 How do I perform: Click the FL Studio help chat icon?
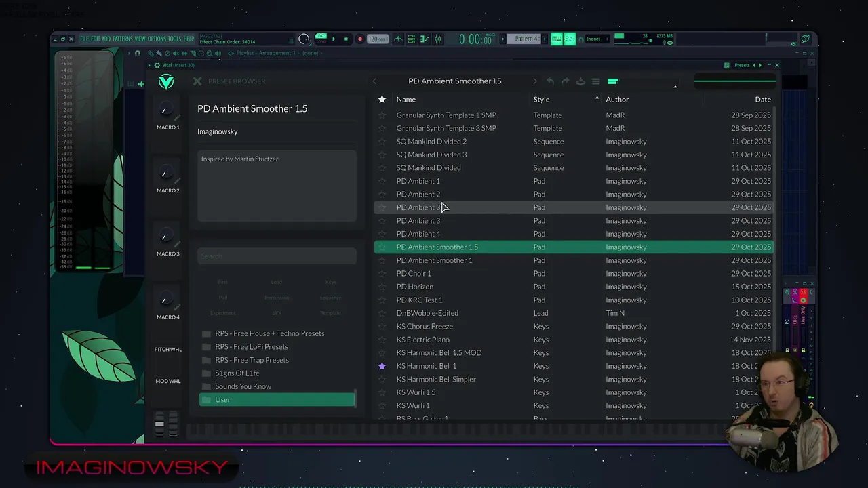point(806,39)
